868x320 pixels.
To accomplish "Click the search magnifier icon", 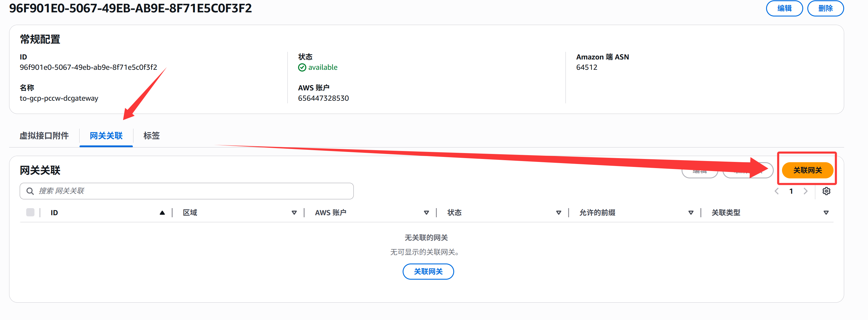I will (x=30, y=191).
